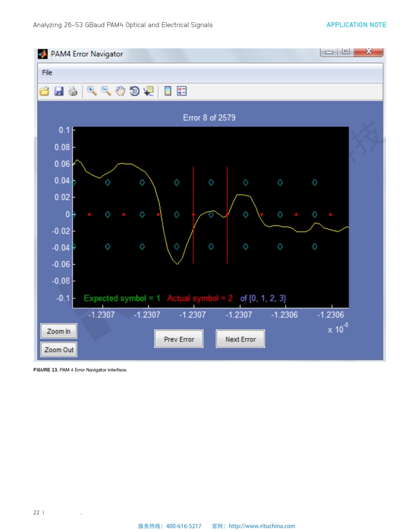Select the Rotate 3D tool
Image resolution: width=411 pixels, height=532 pixels.
[x=134, y=91]
